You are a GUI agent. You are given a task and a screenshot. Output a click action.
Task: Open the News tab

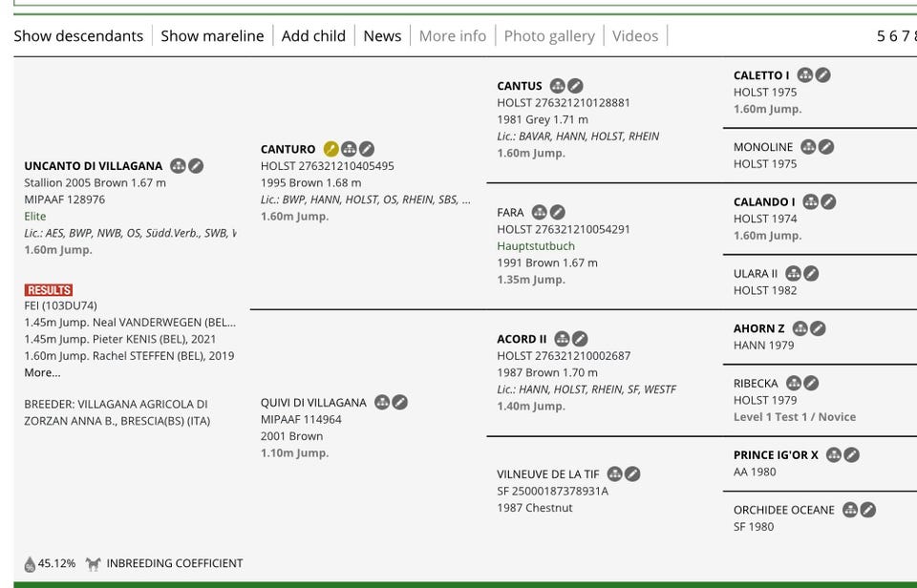click(x=382, y=35)
